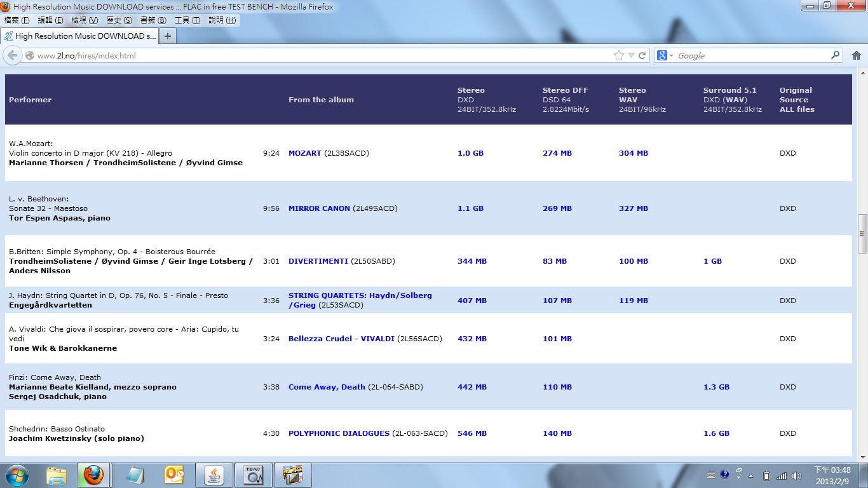Open the 檔案 (F) menu

point(17,20)
